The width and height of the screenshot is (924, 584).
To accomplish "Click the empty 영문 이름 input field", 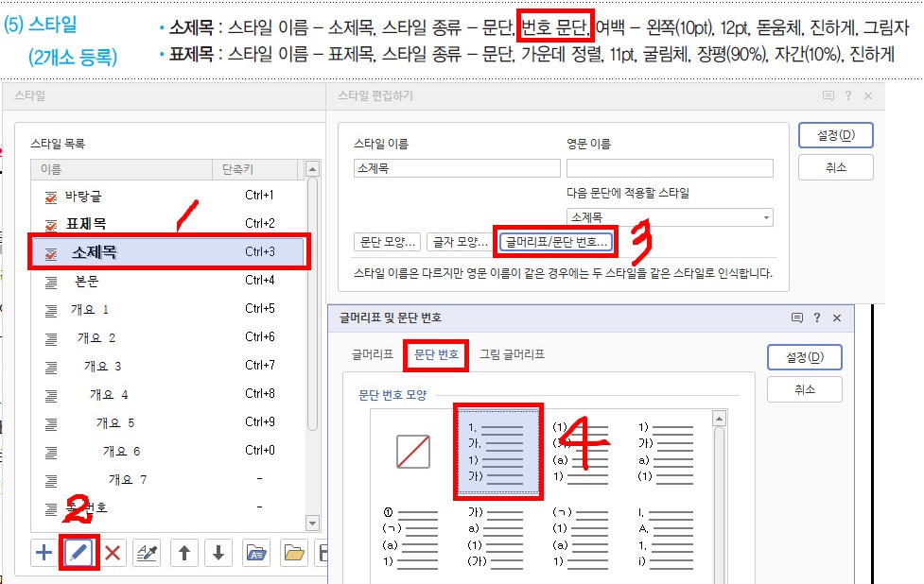I will (670, 168).
